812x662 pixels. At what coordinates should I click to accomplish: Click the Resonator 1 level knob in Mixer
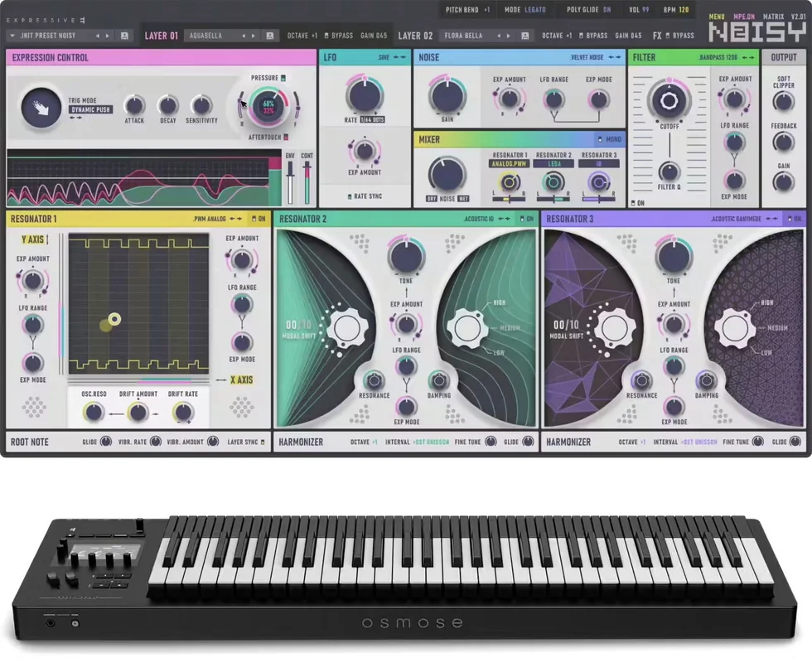(x=509, y=182)
